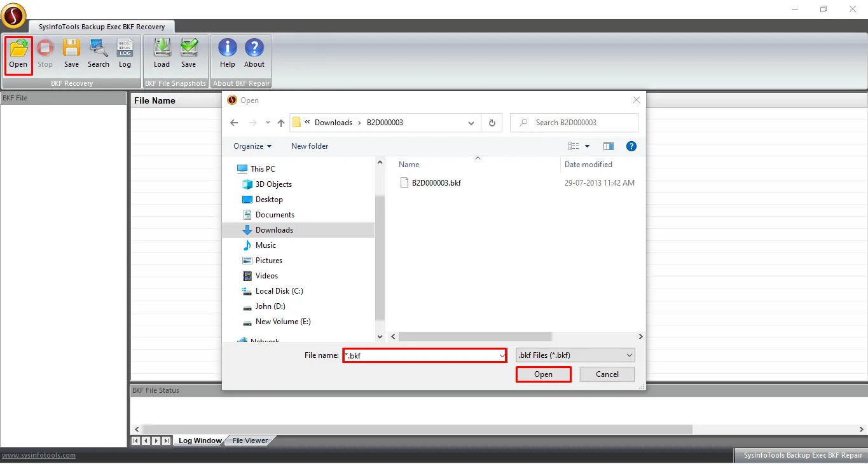Cancel the Open dialog

pos(607,374)
